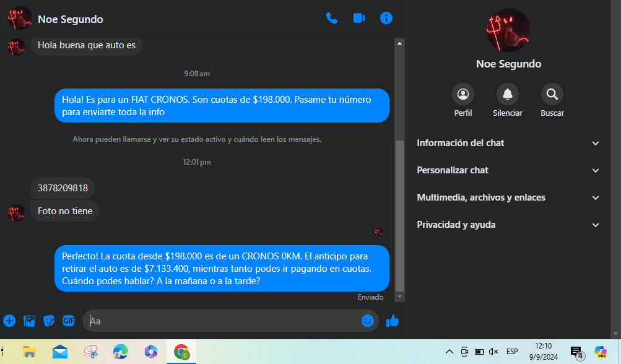This screenshot has height=364, width=621.
Task: Open File Explorer from the taskbar
Action: [29, 352]
